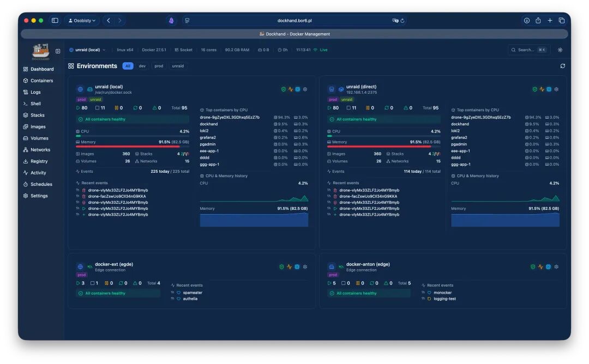Open settings gear on unraid (direct) card

pyautogui.click(x=556, y=89)
